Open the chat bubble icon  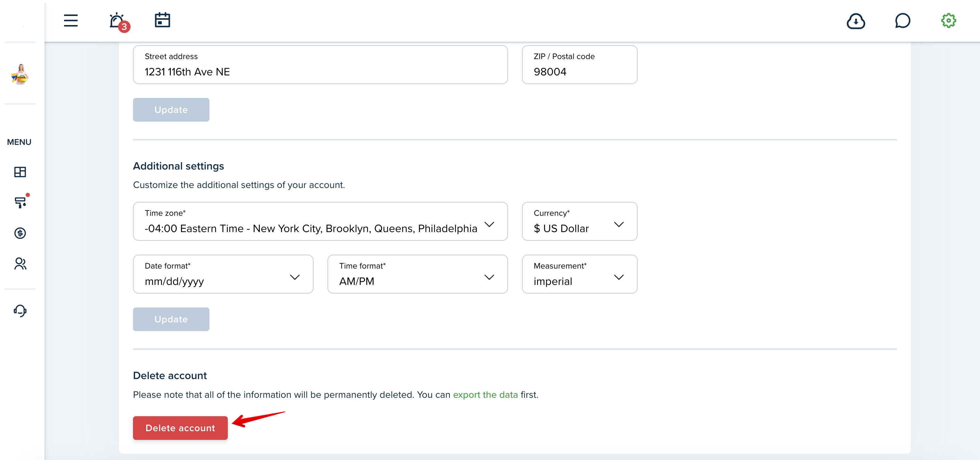(903, 20)
